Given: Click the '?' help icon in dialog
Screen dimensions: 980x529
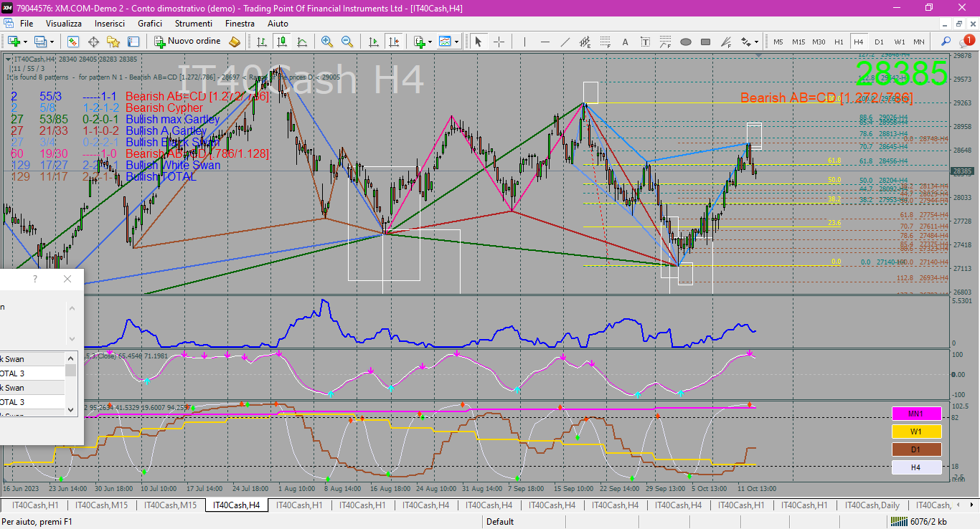Looking at the screenshot, I should tap(35, 279).
